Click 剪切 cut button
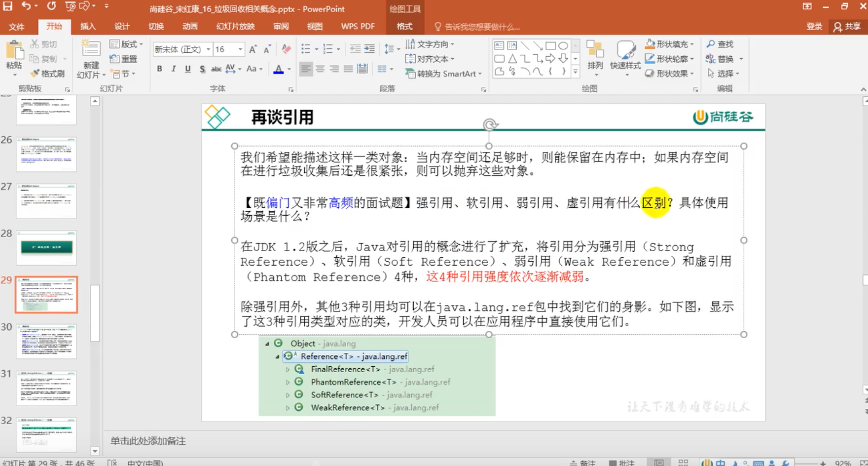The image size is (868, 466). click(x=43, y=44)
